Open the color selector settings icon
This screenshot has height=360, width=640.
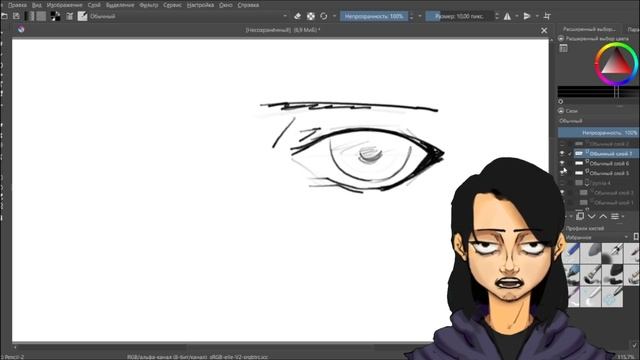point(564,49)
